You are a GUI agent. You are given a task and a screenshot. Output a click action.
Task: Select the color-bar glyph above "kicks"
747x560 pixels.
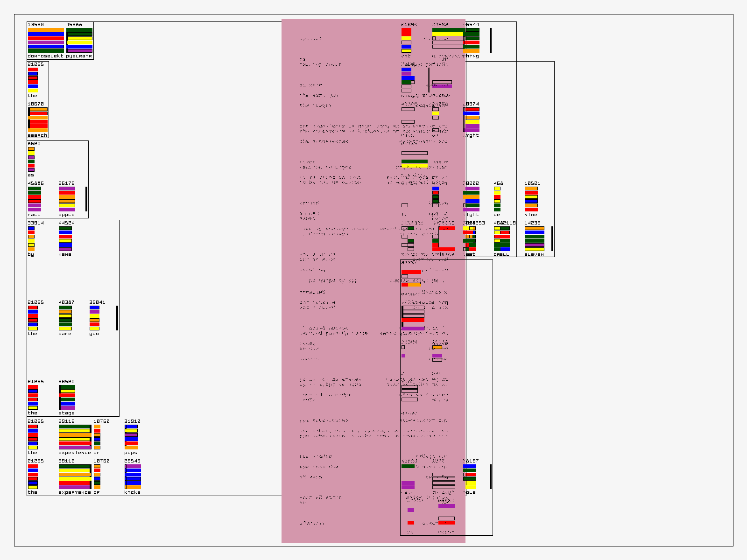click(133, 476)
